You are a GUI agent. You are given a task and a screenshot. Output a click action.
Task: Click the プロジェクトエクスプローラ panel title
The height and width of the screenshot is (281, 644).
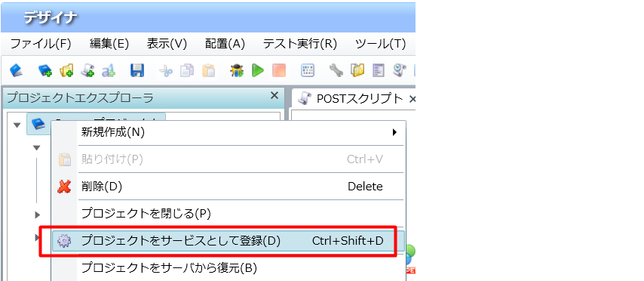tap(81, 98)
